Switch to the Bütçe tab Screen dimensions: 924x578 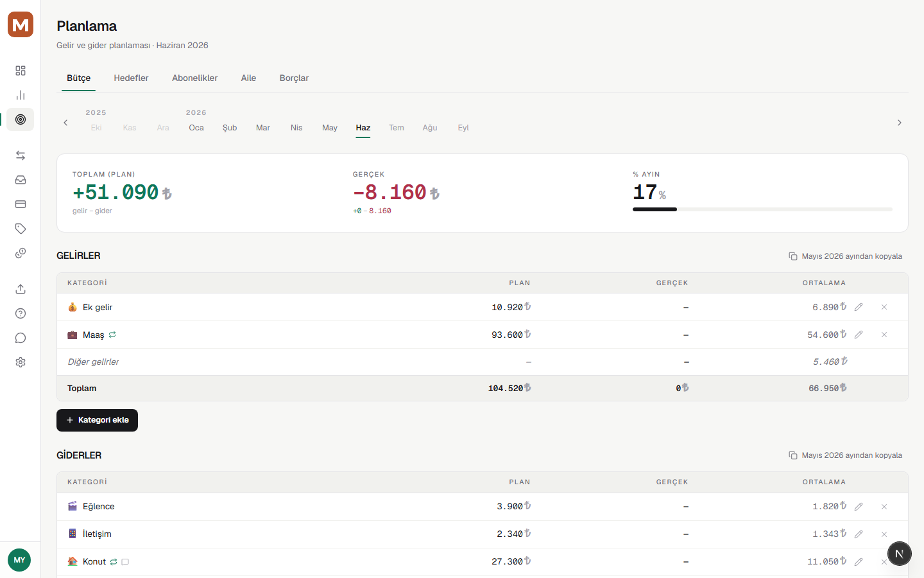(x=79, y=78)
